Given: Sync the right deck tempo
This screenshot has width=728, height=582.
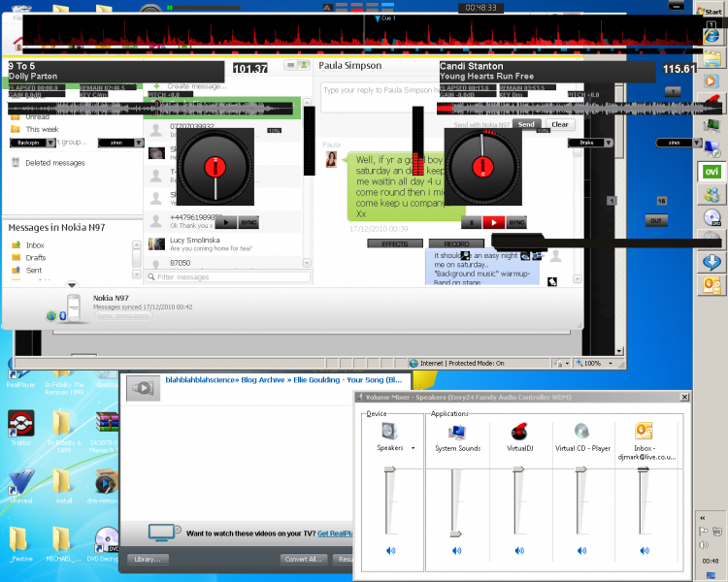Looking at the screenshot, I should point(516,222).
